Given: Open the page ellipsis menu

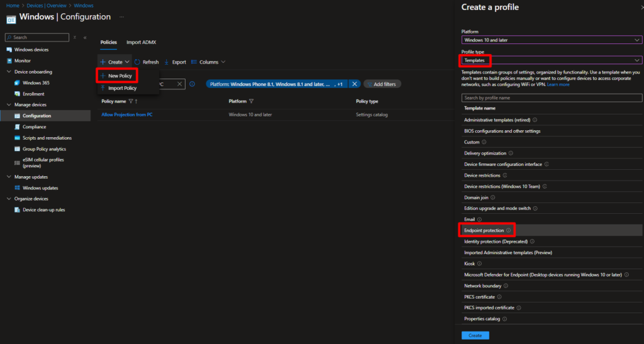Looking at the screenshot, I should pyautogui.click(x=121, y=17).
